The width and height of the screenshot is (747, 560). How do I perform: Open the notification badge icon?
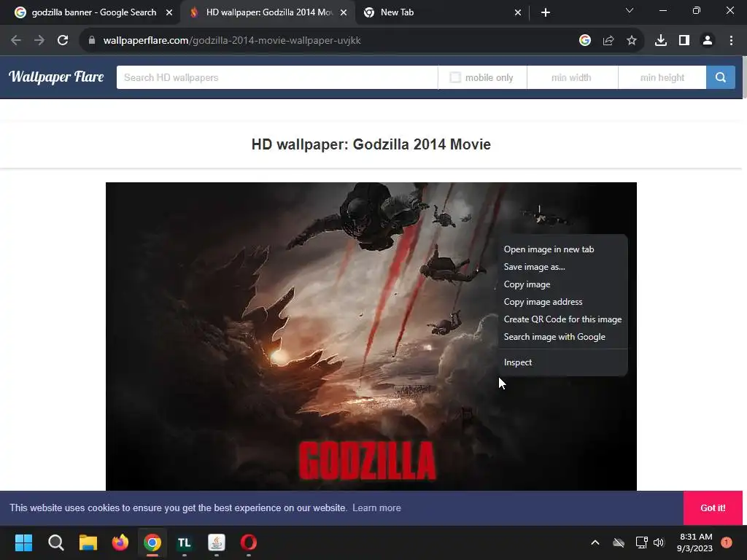click(727, 542)
